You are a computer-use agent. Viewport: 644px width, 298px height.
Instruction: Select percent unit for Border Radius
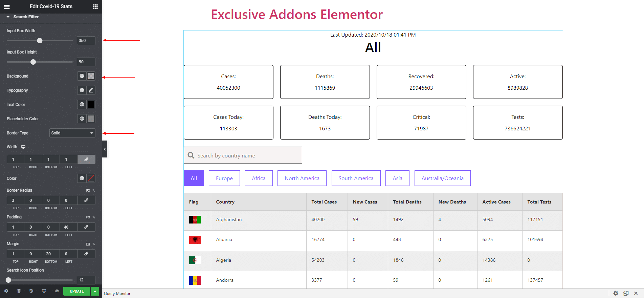[94, 191]
